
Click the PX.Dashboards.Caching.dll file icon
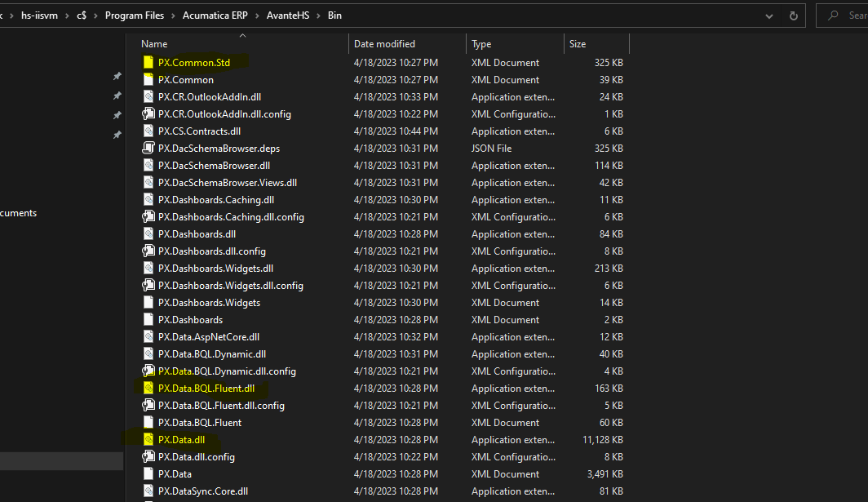pyautogui.click(x=148, y=200)
